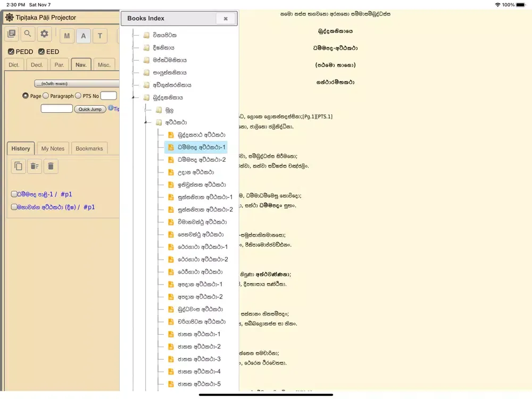Switch to the Par. tab
Screen dimensions: 532x399
59,64
